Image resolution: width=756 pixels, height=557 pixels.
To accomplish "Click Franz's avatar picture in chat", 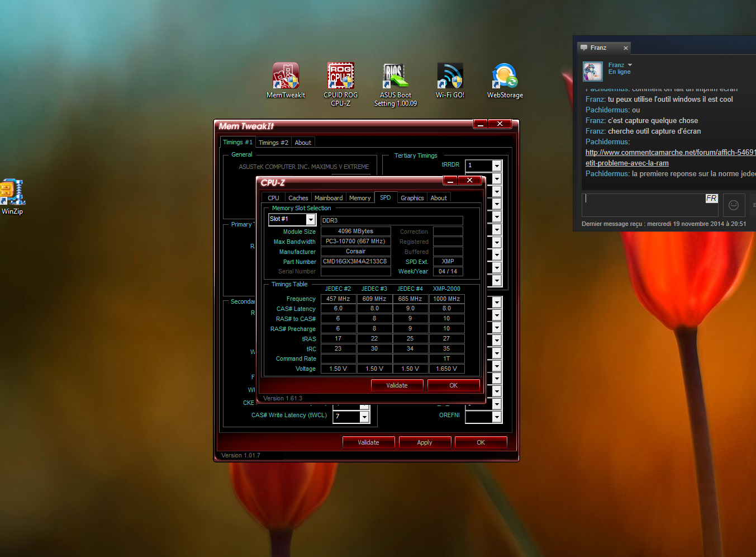I will point(593,72).
